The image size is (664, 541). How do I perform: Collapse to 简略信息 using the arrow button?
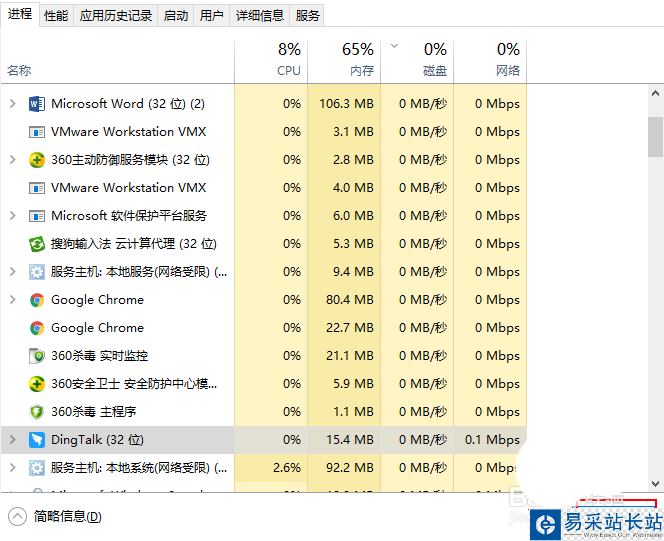17,516
